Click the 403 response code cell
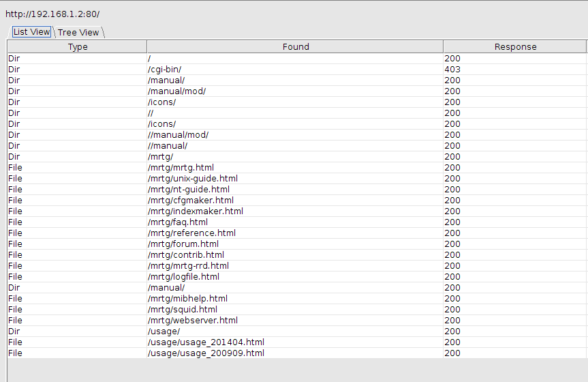The image size is (588, 382). [452, 70]
